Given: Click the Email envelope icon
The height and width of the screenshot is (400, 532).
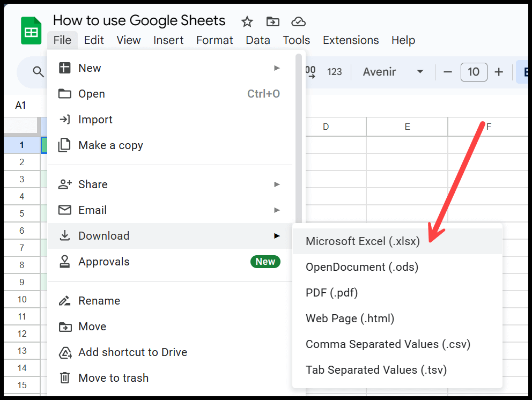Looking at the screenshot, I should (x=64, y=210).
